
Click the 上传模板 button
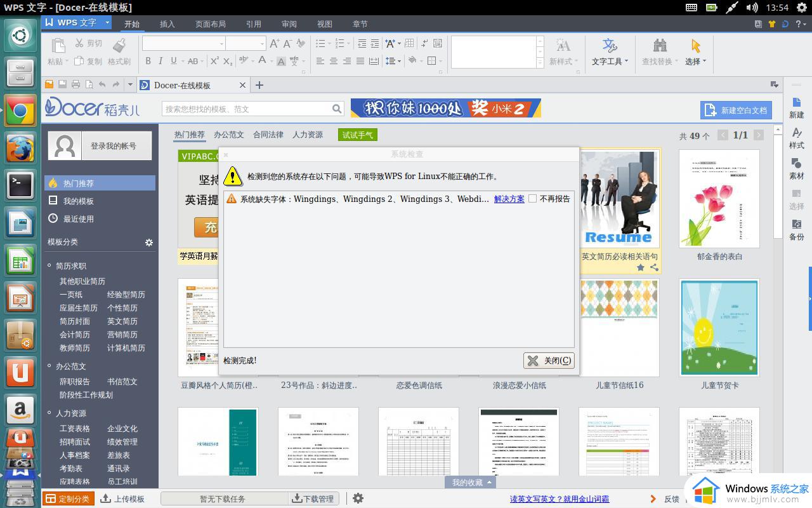click(122, 498)
